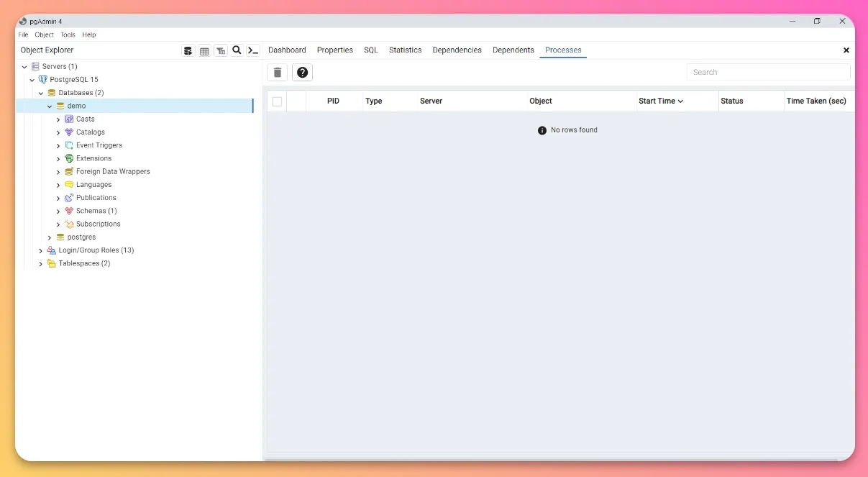Viewport: 868px width, 477px height.
Task: Click the Type column header
Action: click(x=374, y=101)
